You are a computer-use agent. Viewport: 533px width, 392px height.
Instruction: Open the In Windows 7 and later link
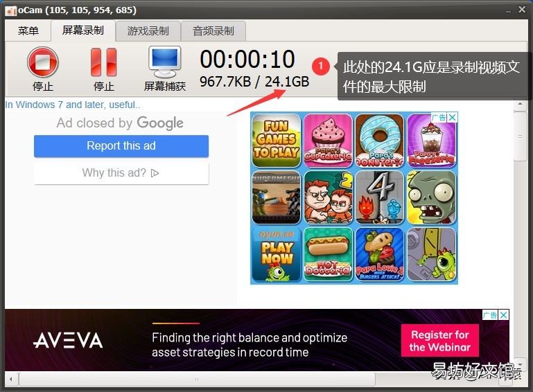(x=72, y=105)
